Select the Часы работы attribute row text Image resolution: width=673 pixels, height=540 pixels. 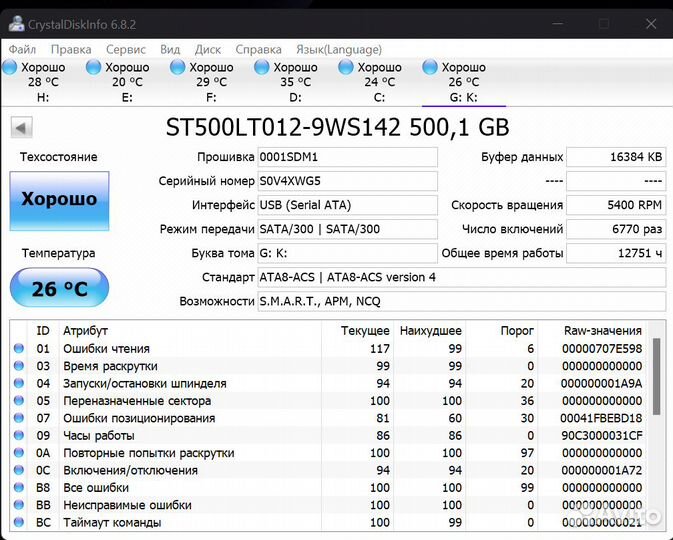pos(99,436)
